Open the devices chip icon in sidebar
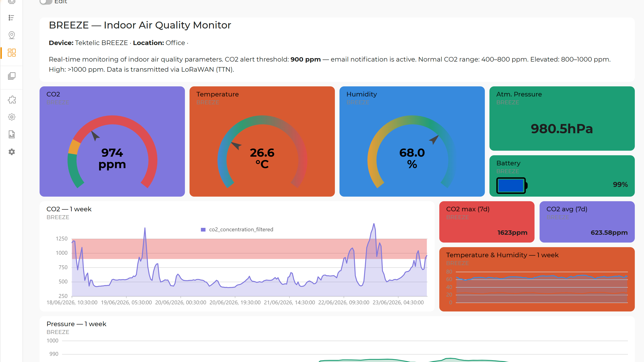 [11, 2]
